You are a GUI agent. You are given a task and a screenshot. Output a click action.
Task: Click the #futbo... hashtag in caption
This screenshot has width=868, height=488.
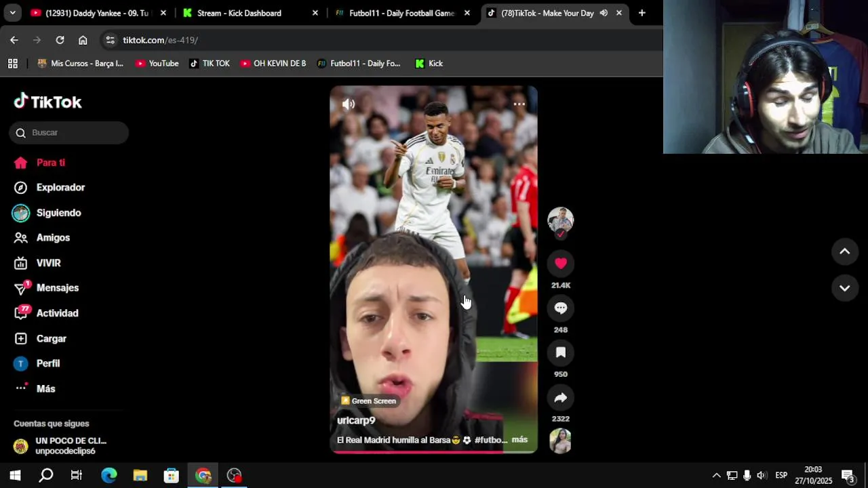pos(491,440)
